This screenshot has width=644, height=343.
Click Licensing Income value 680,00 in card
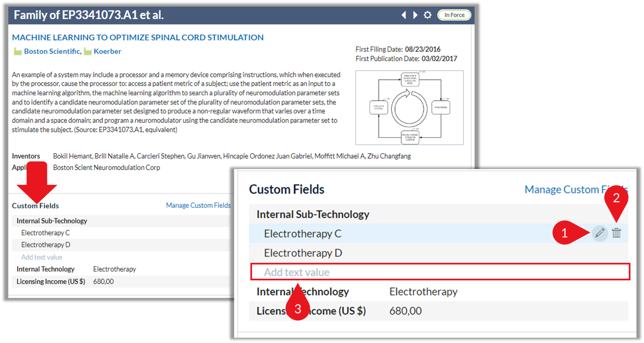(x=103, y=281)
